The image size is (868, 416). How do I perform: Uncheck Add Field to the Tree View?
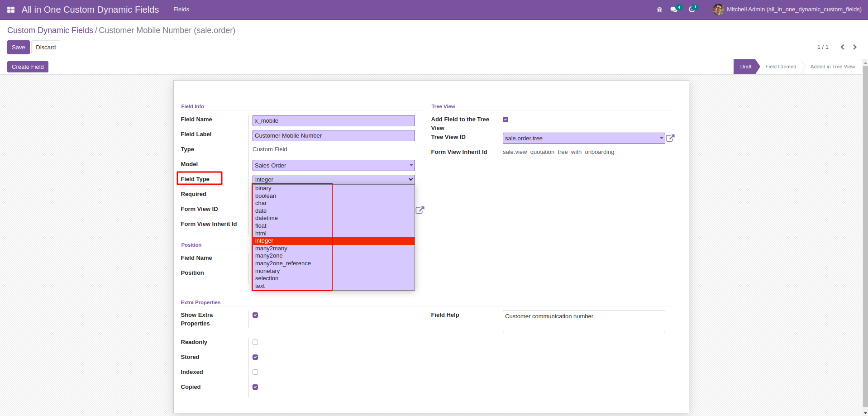coord(506,120)
